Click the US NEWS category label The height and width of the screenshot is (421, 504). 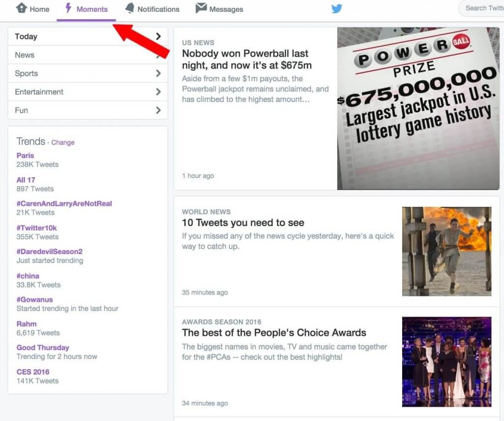pyautogui.click(x=198, y=43)
